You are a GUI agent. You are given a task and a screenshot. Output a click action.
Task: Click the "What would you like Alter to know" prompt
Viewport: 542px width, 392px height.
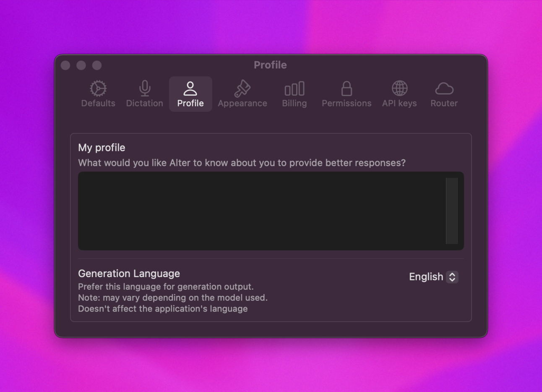[242, 163]
